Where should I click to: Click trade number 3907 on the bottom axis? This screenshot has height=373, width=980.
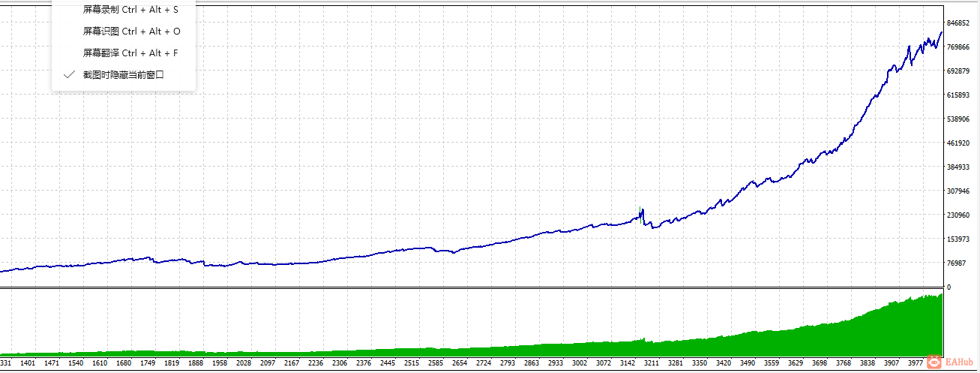pos(892,363)
